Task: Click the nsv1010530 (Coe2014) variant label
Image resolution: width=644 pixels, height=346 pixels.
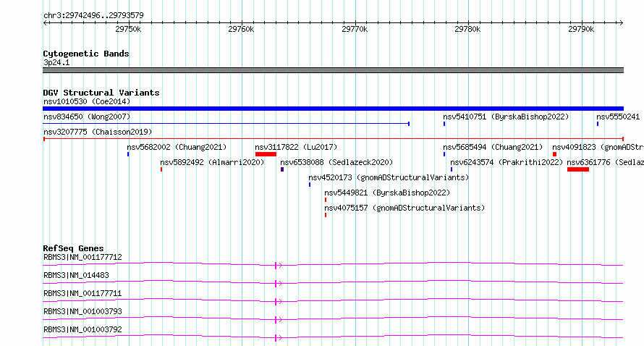Action: pyautogui.click(x=87, y=101)
